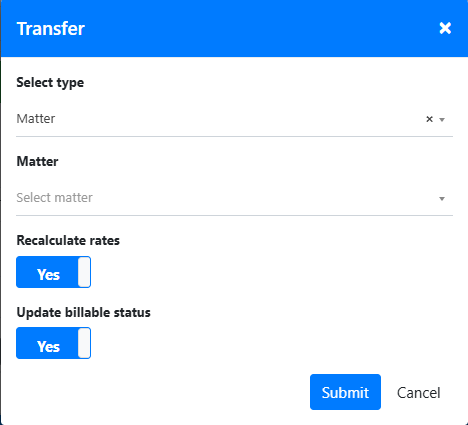Click the white handle of the Recalculate rates switch
This screenshot has height=425, width=468.
point(84,272)
